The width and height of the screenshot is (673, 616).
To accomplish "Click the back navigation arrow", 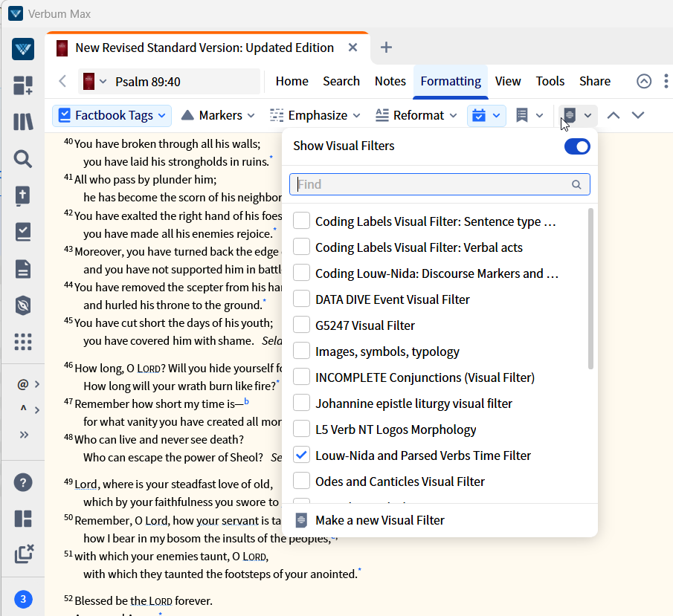I will pyautogui.click(x=62, y=81).
